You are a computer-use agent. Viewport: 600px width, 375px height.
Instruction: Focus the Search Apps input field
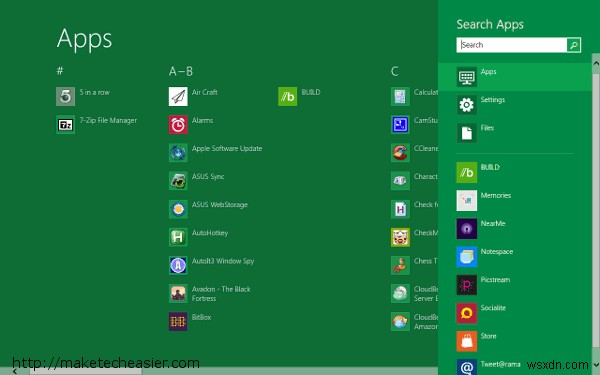[512, 45]
